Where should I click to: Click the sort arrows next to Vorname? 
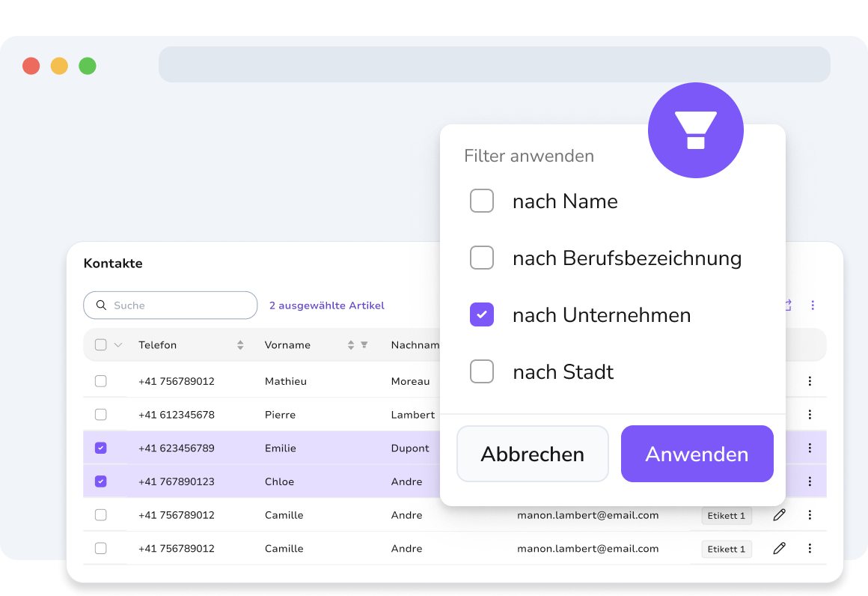click(x=351, y=345)
